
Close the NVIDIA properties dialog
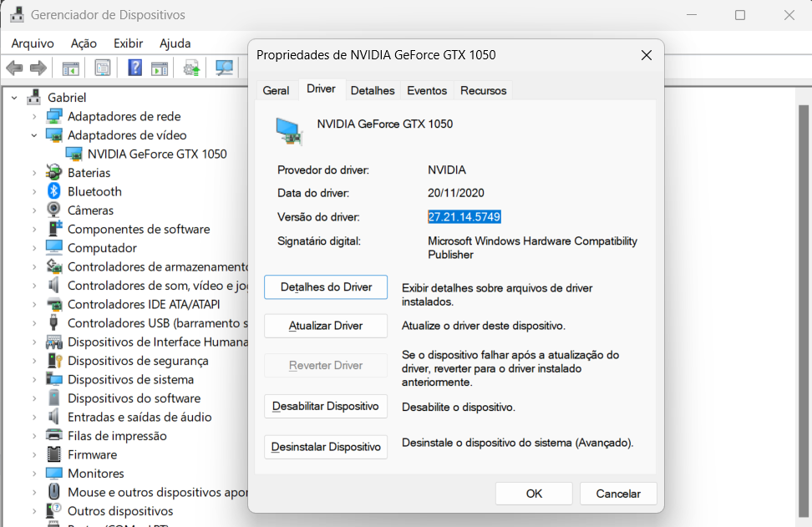tap(647, 55)
